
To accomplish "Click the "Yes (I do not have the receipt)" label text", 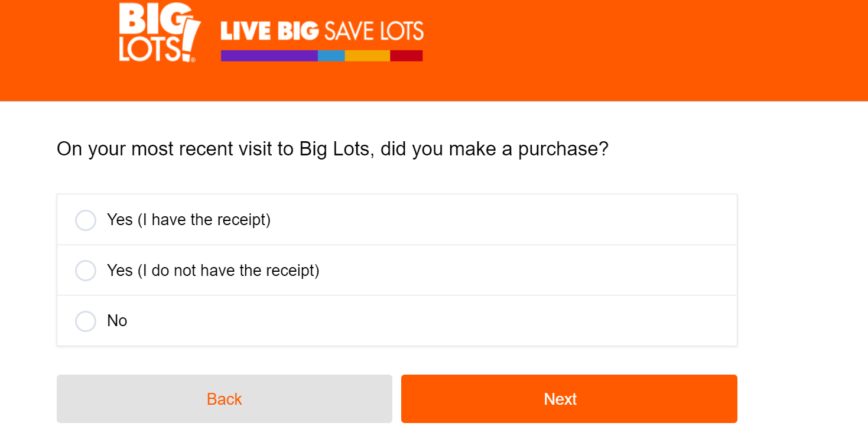I will click(x=213, y=271).
